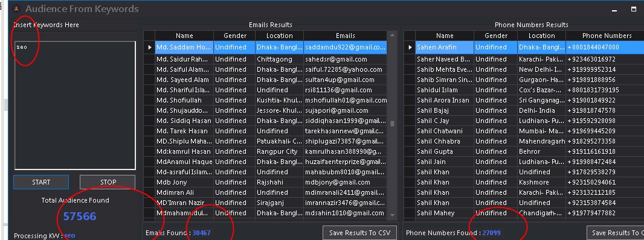
Task: Select email sahedsr@gmail.com
Action: [x=345, y=59]
